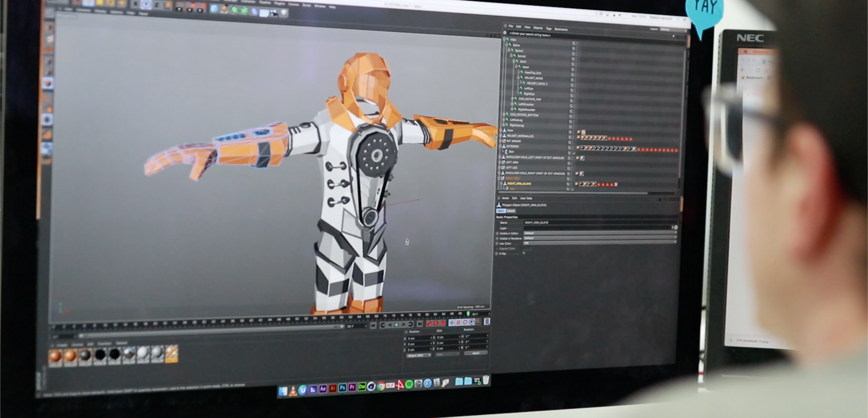Switch to the Coord. tab

[x=511, y=211]
